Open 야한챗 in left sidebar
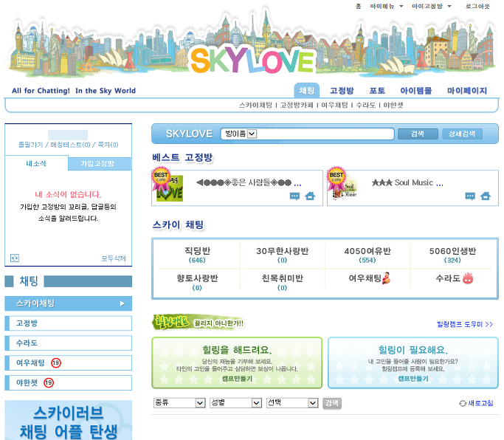 pos(69,382)
